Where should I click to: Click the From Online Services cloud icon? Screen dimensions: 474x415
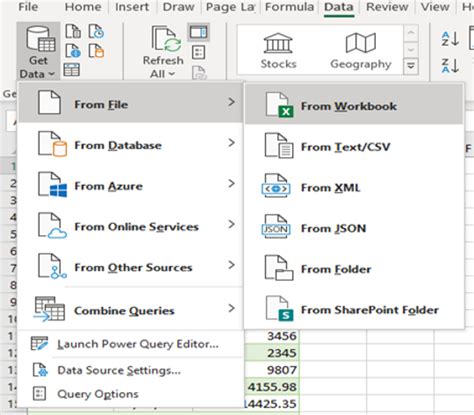[52, 226]
